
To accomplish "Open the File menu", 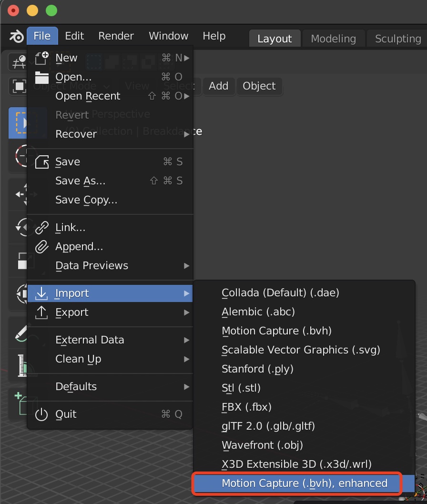I will (x=42, y=36).
